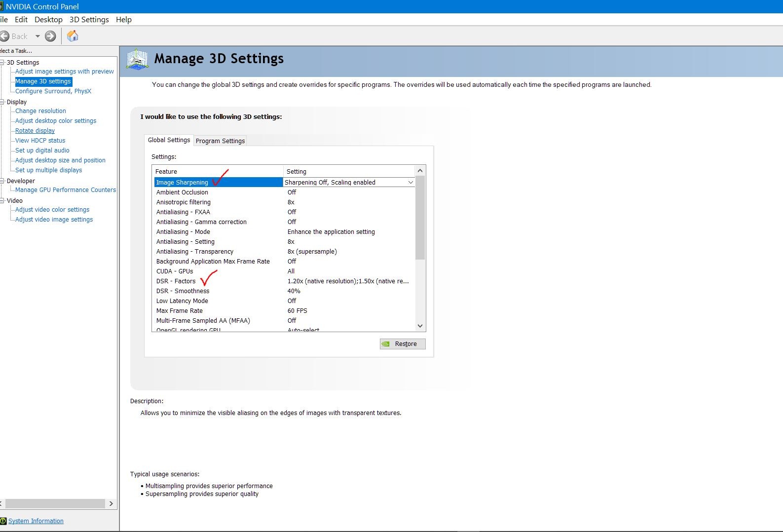783x532 pixels.
Task: Select Manage 3D settings in tree
Action: tap(43, 81)
